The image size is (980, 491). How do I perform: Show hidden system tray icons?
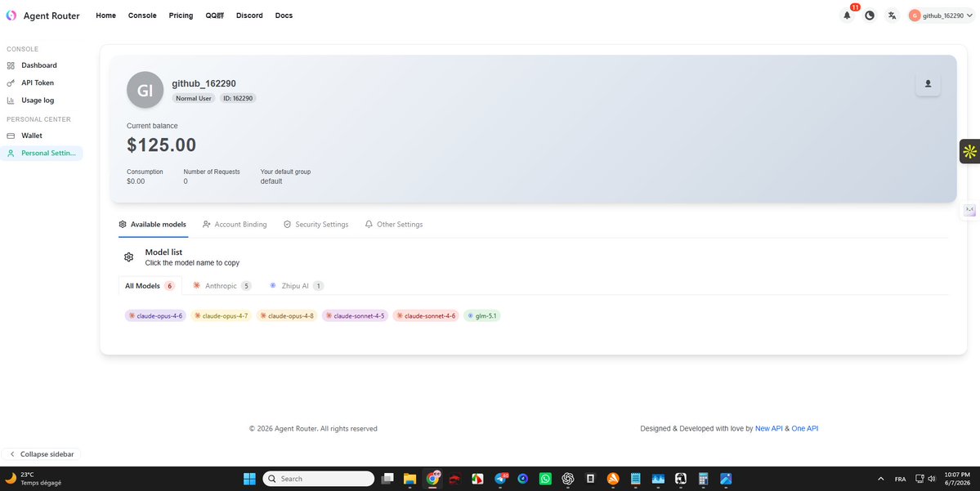(x=880, y=479)
